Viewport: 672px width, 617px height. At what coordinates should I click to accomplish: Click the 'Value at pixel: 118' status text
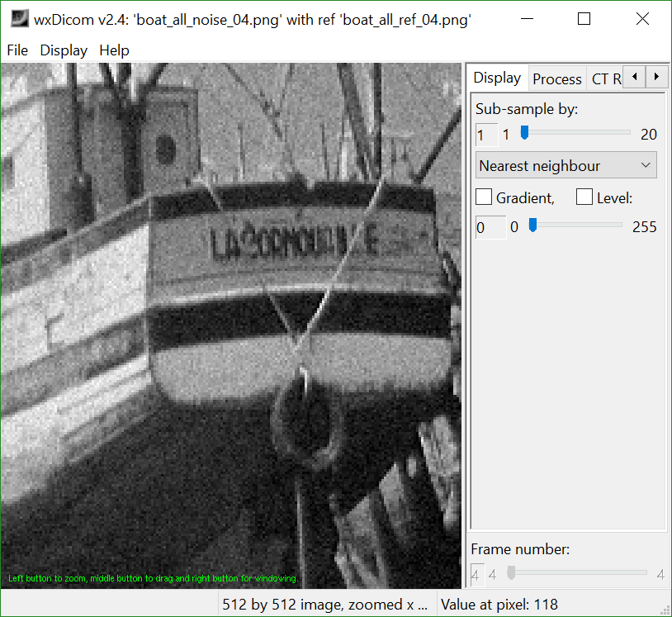[x=499, y=605]
